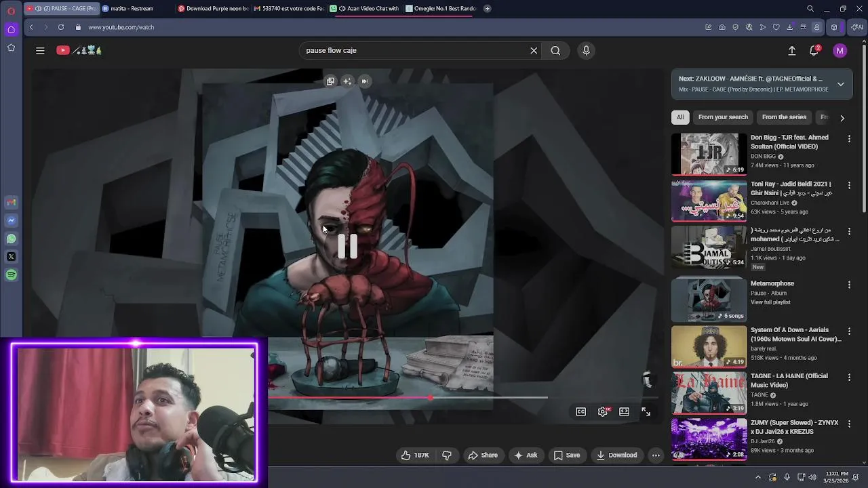Open Opera snapshot camera icon
This screenshot has height=488, width=868.
point(722,27)
